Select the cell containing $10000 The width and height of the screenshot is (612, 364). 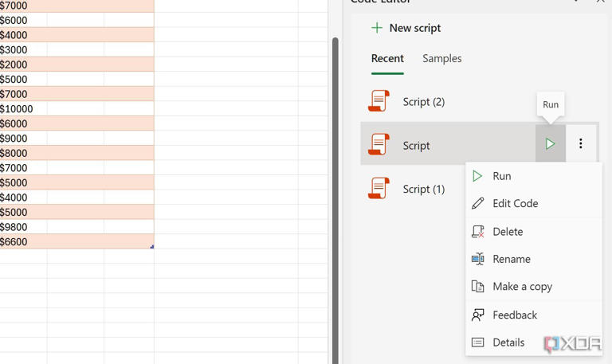point(23,108)
